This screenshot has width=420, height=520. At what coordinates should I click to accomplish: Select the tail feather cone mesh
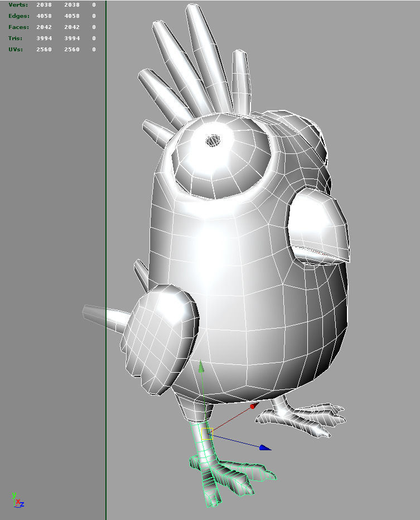[105, 317]
